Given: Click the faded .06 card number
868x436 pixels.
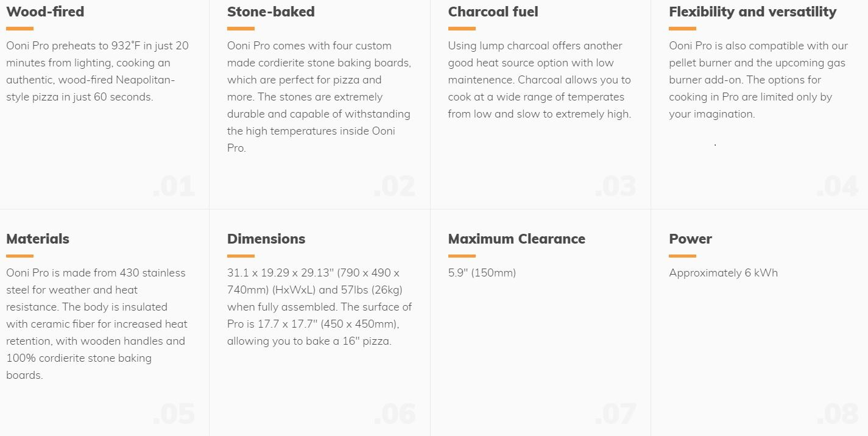Looking at the screenshot, I should click(x=395, y=414).
